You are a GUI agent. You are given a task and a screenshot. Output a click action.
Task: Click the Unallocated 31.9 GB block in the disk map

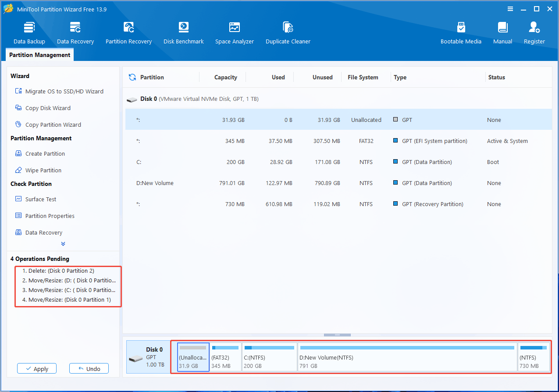(x=193, y=357)
